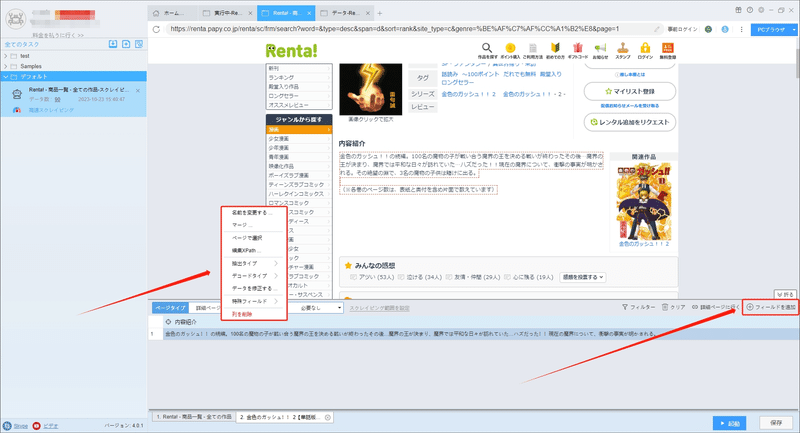Switch to the 実行中-Re... tab

pos(228,13)
